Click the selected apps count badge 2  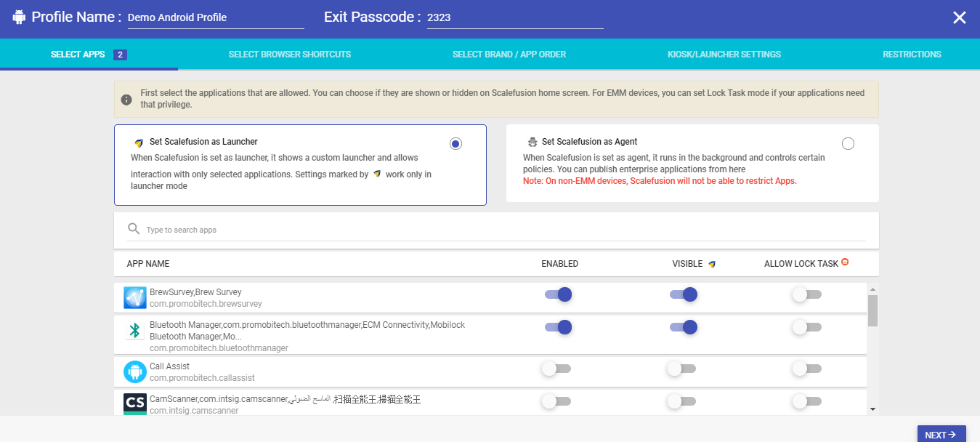click(x=120, y=55)
